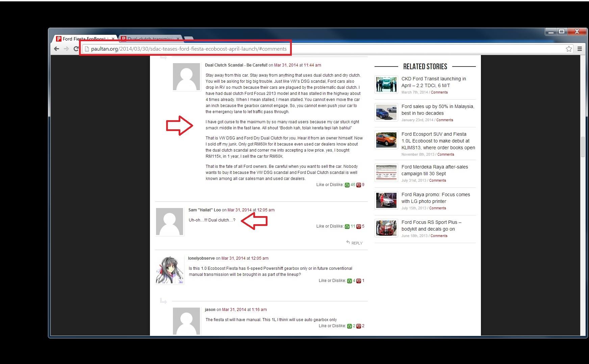Click the Ford sales Malaysia story thumbnail
Screen dimensions: 589x364
[386, 112]
